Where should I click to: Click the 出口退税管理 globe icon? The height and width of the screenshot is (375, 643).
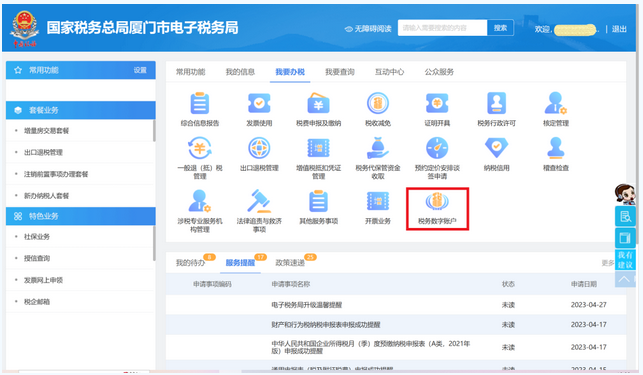tap(259, 148)
